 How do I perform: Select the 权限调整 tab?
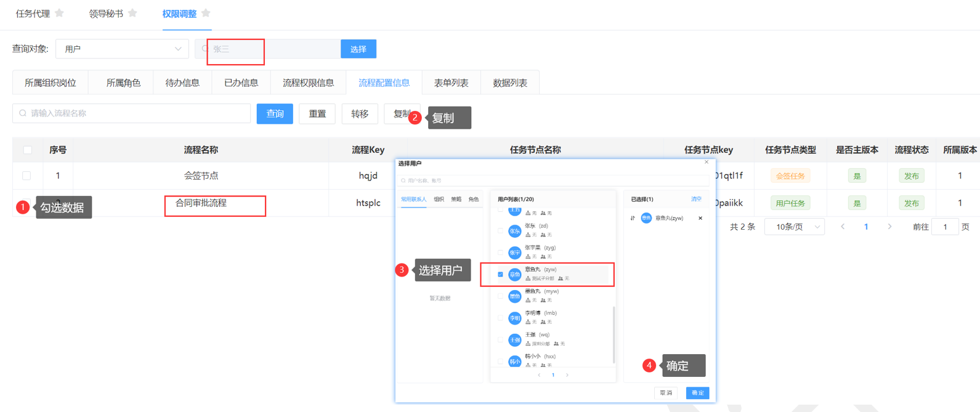pos(179,14)
